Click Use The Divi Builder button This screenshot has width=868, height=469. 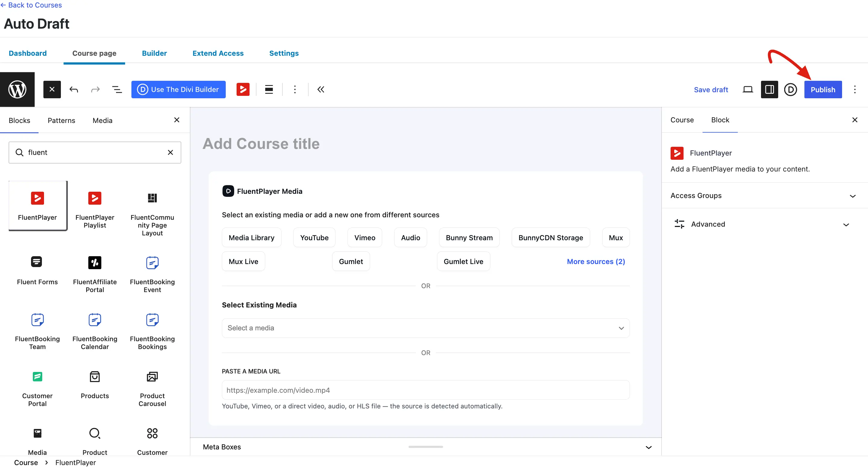tap(178, 89)
